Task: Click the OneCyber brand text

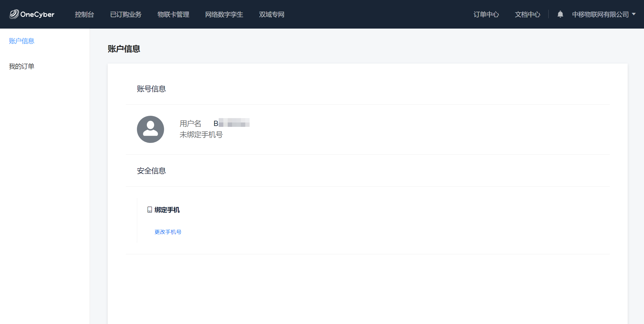Action: click(x=37, y=14)
